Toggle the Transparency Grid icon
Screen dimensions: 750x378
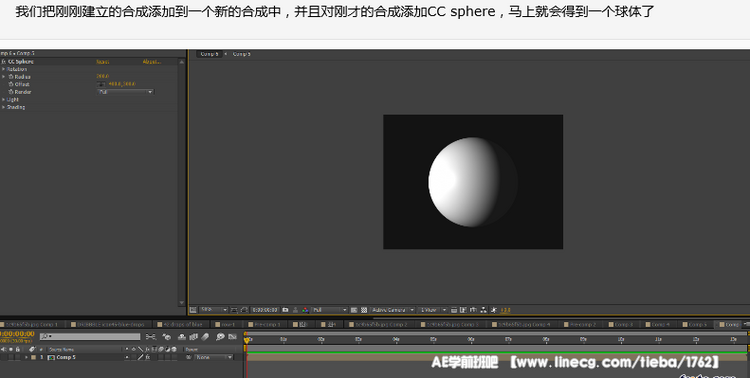(364, 310)
